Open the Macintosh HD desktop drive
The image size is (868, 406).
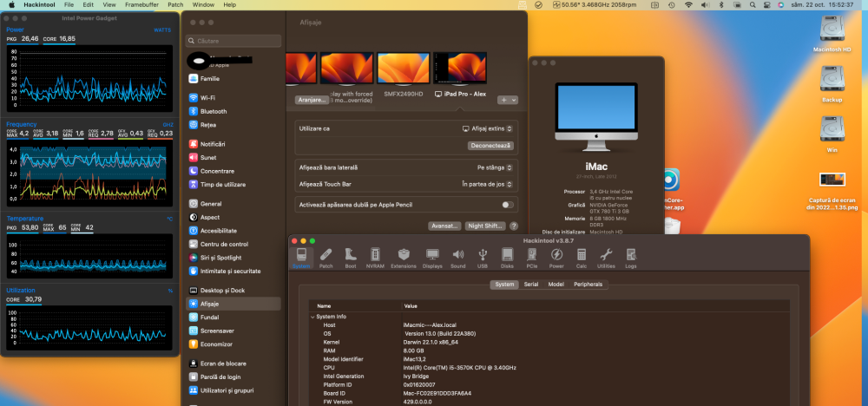[x=832, y=33]
